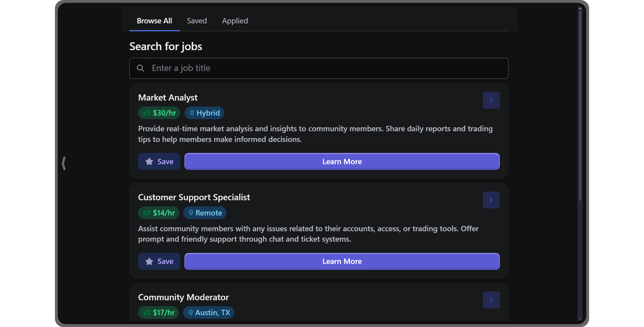Click the save star icon on Market Analyst
This screenshot has width=644, height=327.
point(149,161)
